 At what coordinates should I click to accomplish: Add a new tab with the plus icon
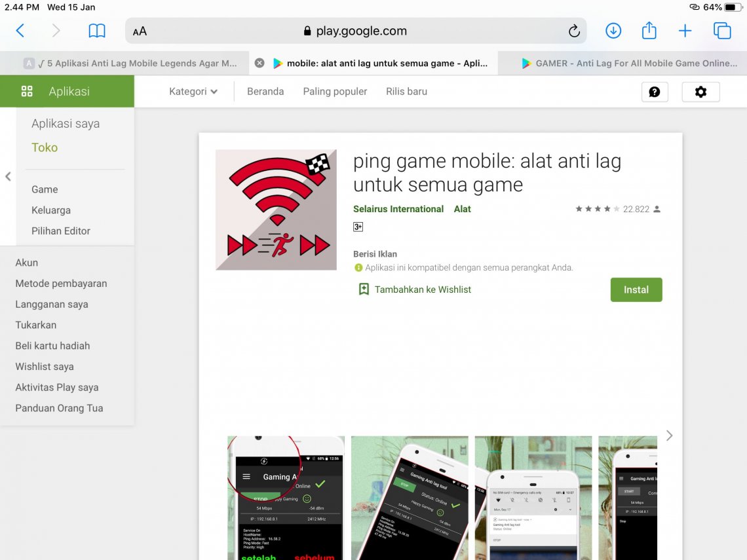coord(685,31)
